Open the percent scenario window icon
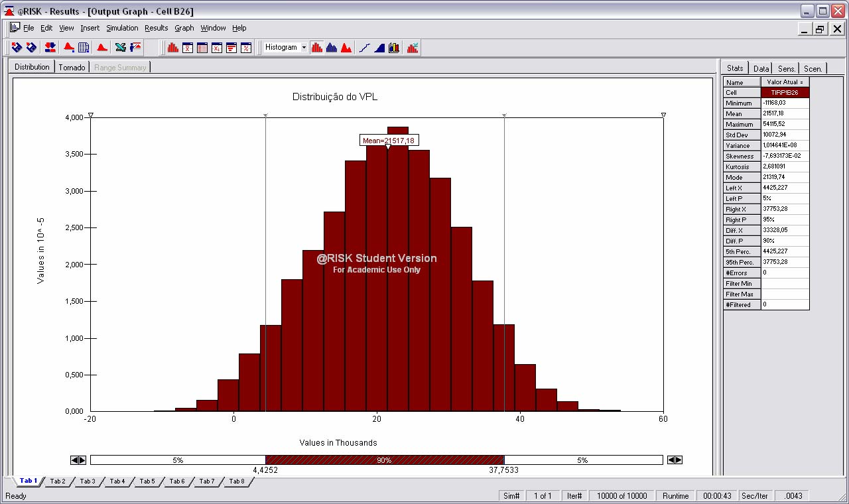 tap(246, 47)
